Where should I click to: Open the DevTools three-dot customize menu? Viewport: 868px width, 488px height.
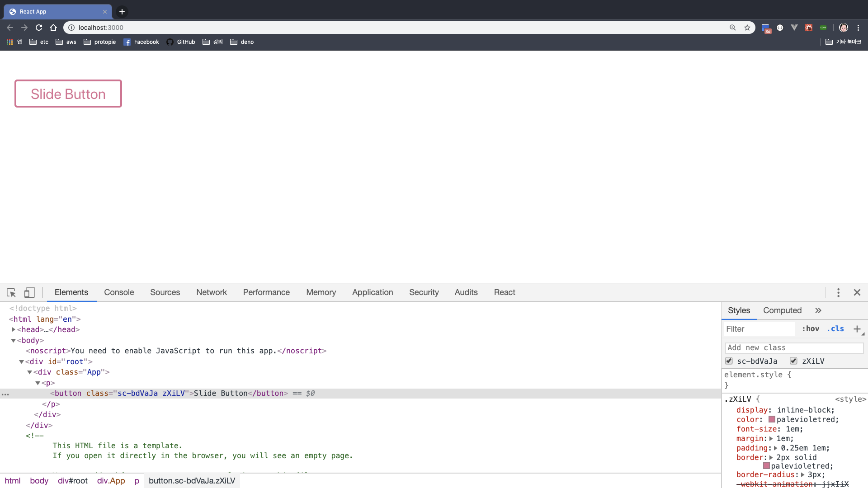click(x=838, y=293)
